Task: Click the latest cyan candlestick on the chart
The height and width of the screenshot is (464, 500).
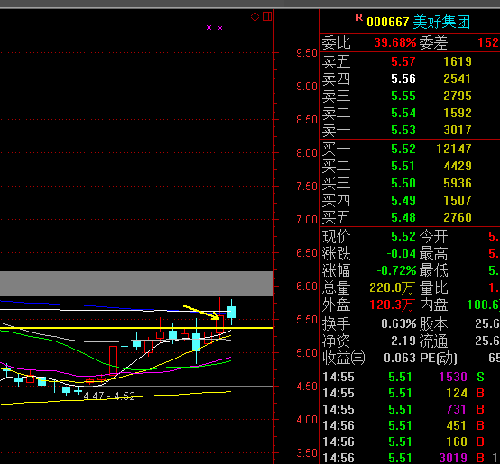Action: click(231, 312)
